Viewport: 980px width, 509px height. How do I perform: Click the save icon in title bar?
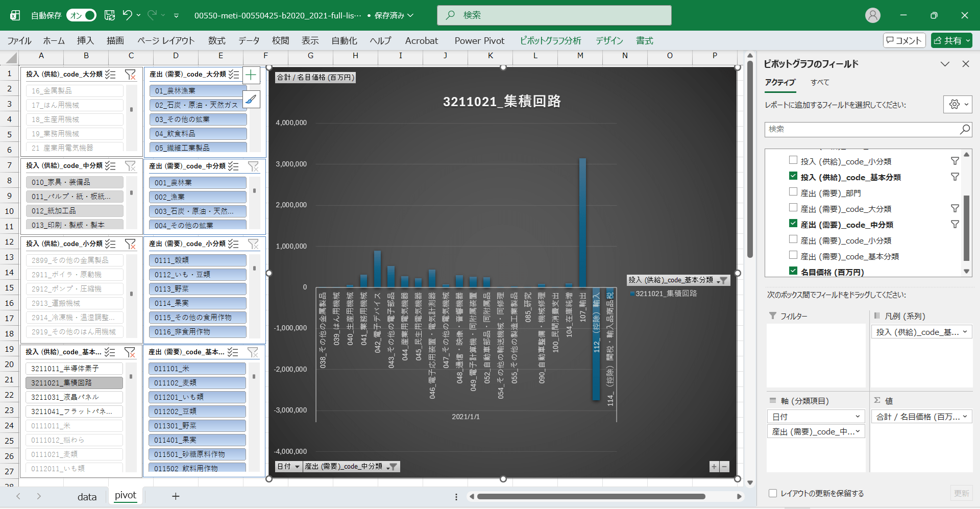[110, 15]
